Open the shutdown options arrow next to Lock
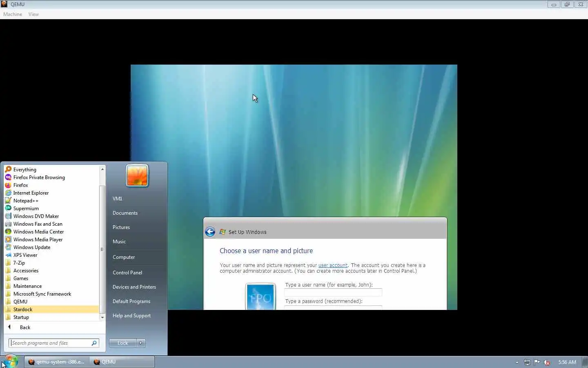The height and width of the screenshot is (368, 588). [x=141, y=343]
